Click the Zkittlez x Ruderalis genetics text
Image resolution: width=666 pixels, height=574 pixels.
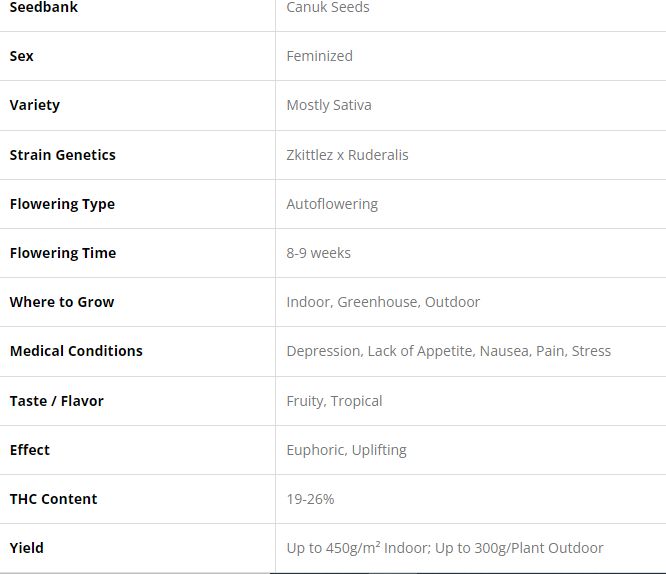click(x=347, y=155)
